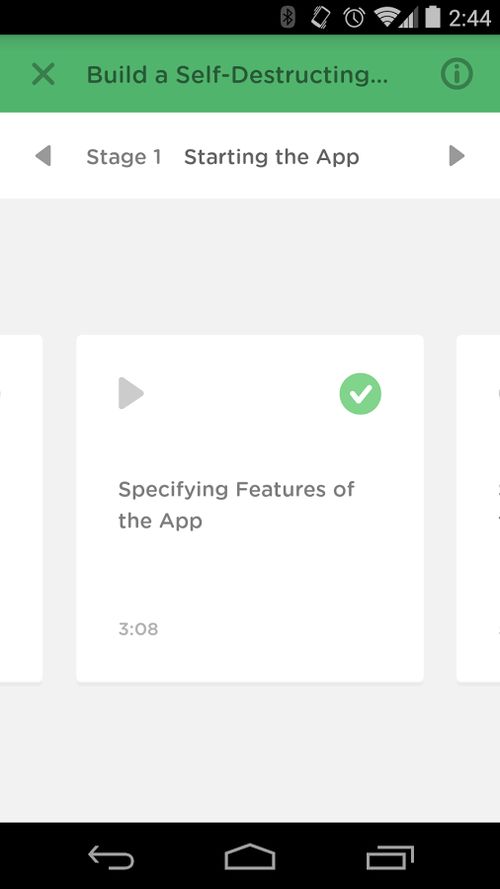Image resolution: width=500 pixels, height=889 pixels.
Task: Tap the battery status icon
Action: coord(433,18)
